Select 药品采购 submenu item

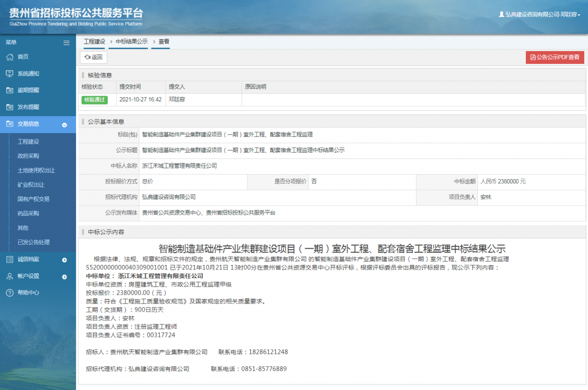[28, 213]
